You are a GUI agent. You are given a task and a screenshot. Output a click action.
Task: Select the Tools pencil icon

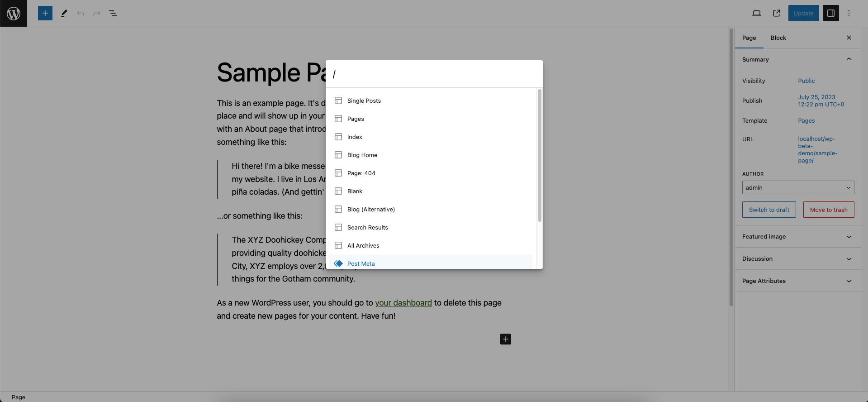tap(64, 13)
